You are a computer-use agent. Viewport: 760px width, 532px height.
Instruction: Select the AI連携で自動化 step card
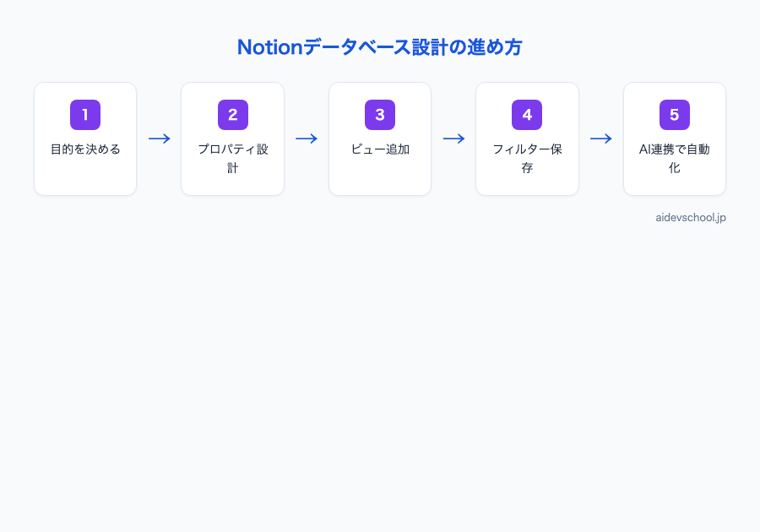point(674,138)
